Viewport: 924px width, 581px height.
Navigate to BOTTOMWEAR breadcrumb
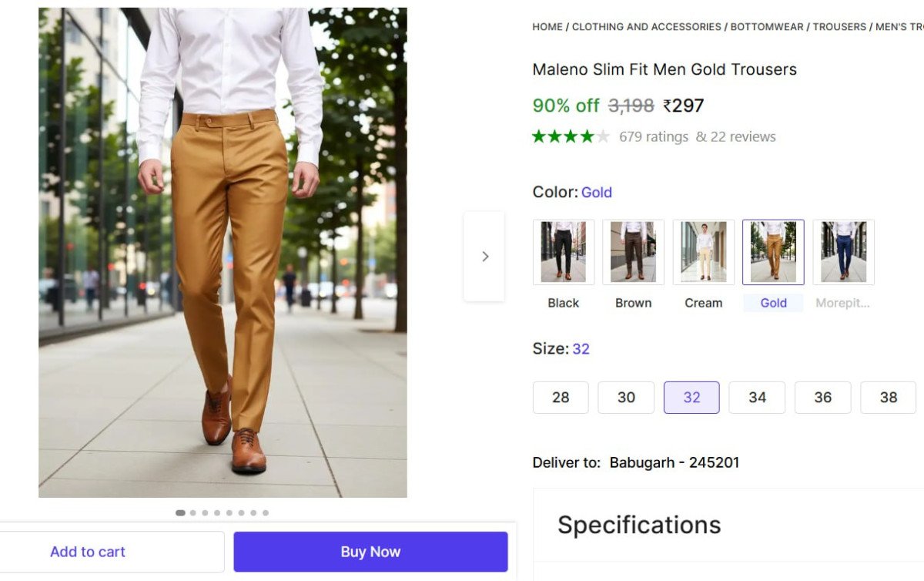766,27
